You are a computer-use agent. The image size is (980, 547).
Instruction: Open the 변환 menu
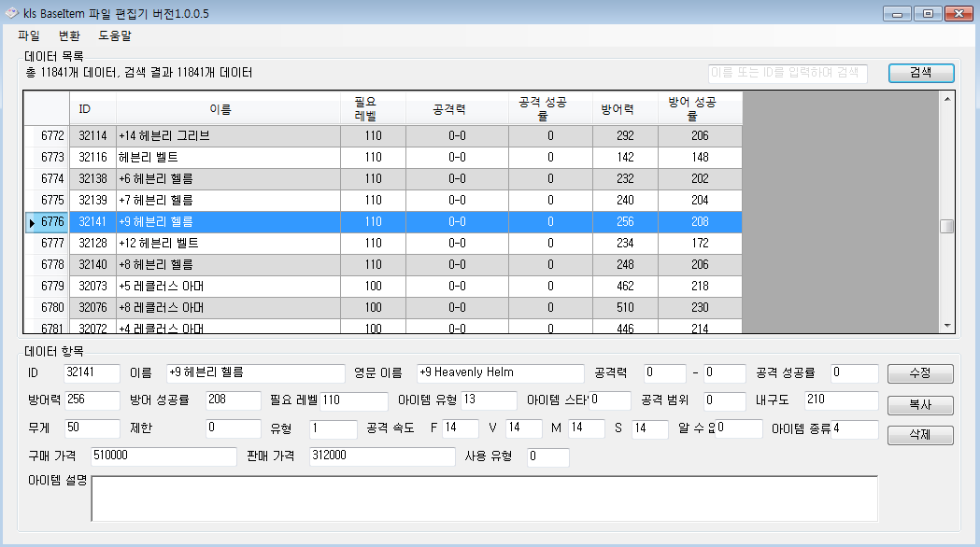(x=69, y=35)
